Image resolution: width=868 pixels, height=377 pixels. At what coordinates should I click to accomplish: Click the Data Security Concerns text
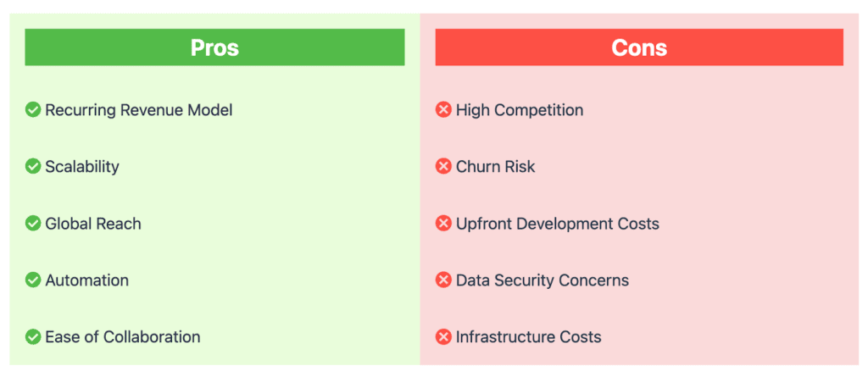point(542,280)
